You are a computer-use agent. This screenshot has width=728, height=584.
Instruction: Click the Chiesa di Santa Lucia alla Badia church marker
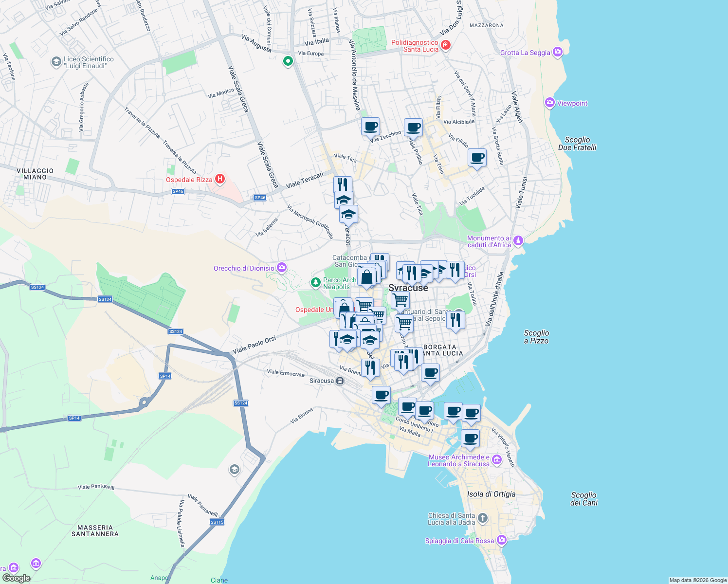coord(482,518)
